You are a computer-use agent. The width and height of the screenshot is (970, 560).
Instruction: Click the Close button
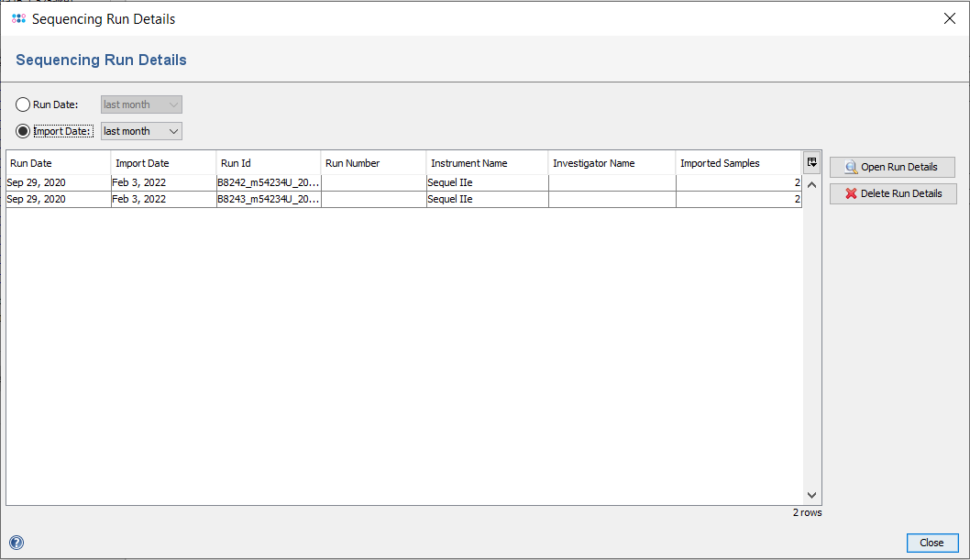click(932, 543)
